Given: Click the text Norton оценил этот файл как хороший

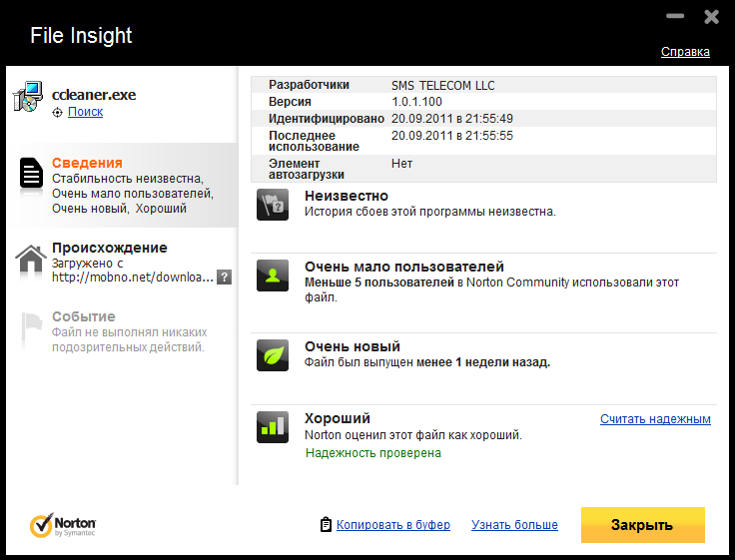Looking at the screenshot, I should tap(413, 435).
